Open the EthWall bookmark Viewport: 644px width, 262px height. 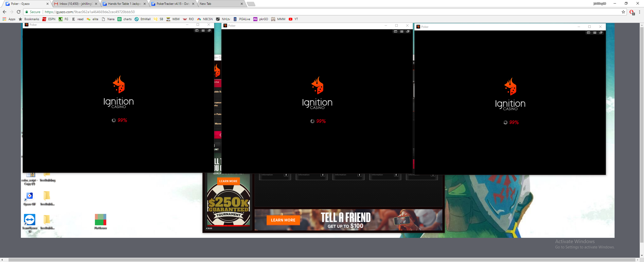point(143,19)
